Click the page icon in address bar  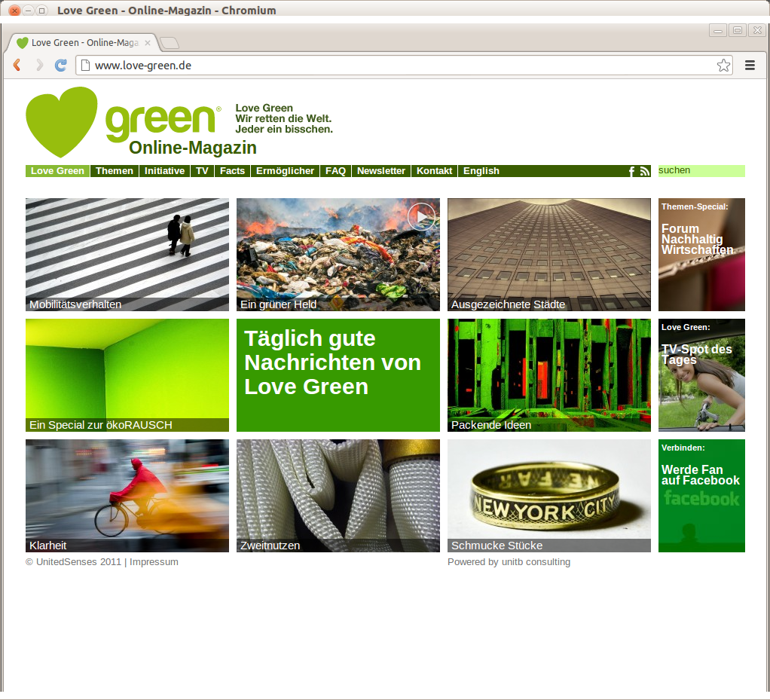[85, 66]
